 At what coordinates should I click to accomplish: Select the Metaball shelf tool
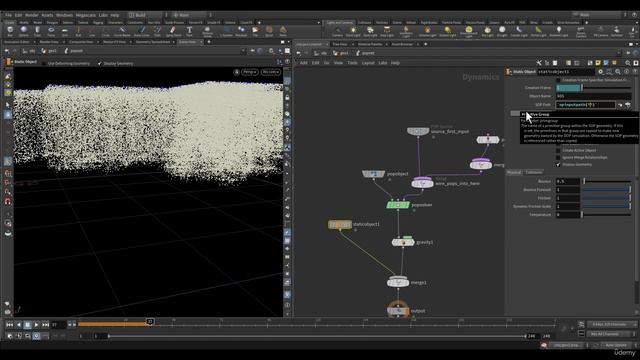[x=241, y=31]
